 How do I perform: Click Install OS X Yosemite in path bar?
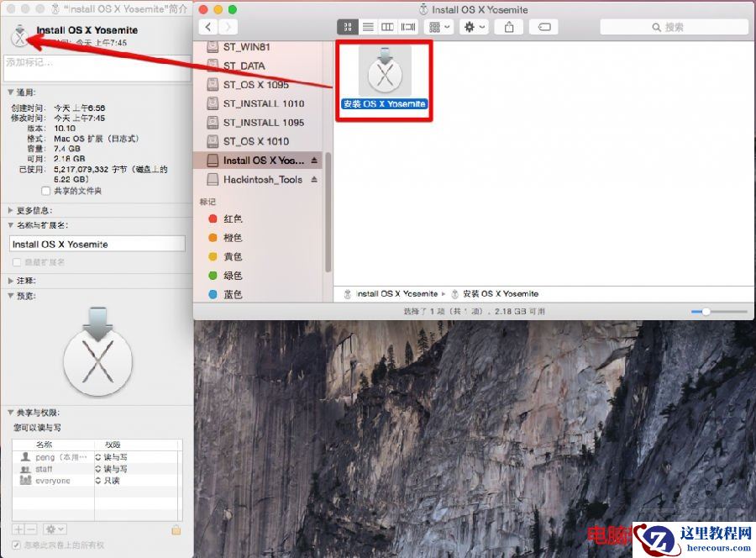[x=391, y=294]
